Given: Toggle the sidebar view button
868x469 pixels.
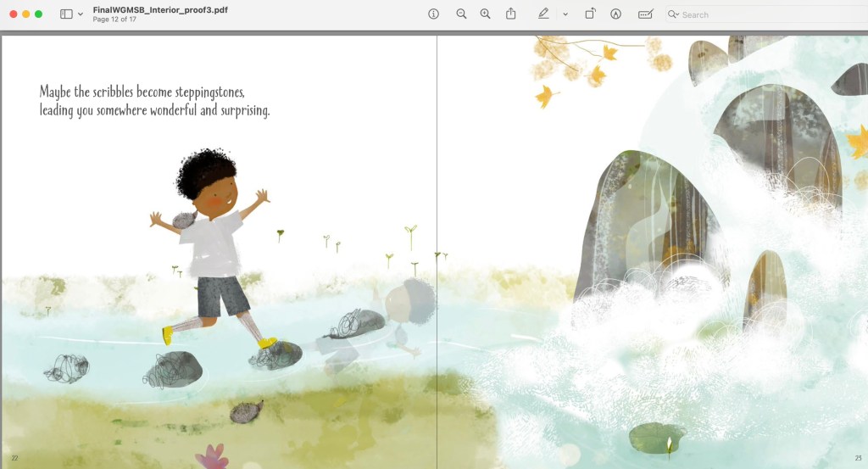Looking at the screenshot, I should point(66,14).
